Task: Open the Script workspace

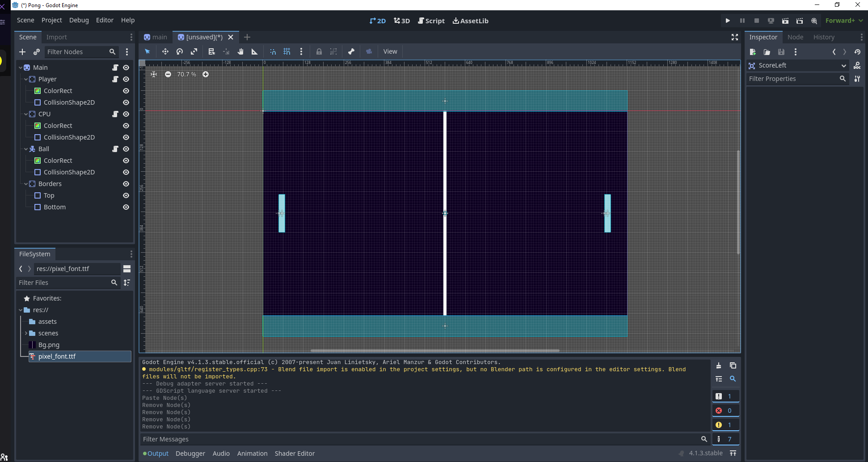Action: coord(431,21)
